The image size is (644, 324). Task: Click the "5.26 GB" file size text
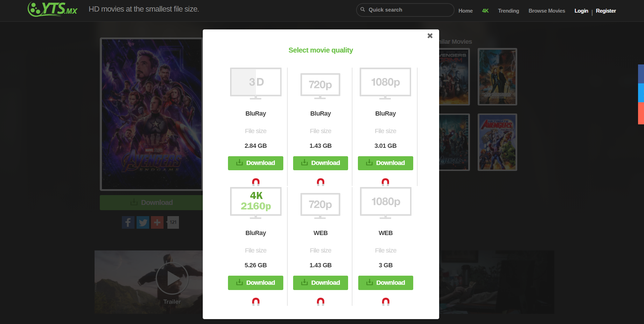(256, 265)
